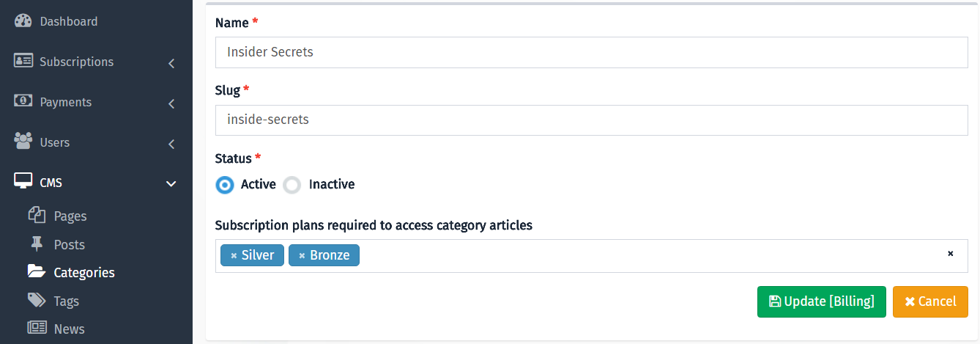The height and width of the screenshot is (344, 980).
Task: Expand the Subscriptions menu chevron
Action: (171, 64)
